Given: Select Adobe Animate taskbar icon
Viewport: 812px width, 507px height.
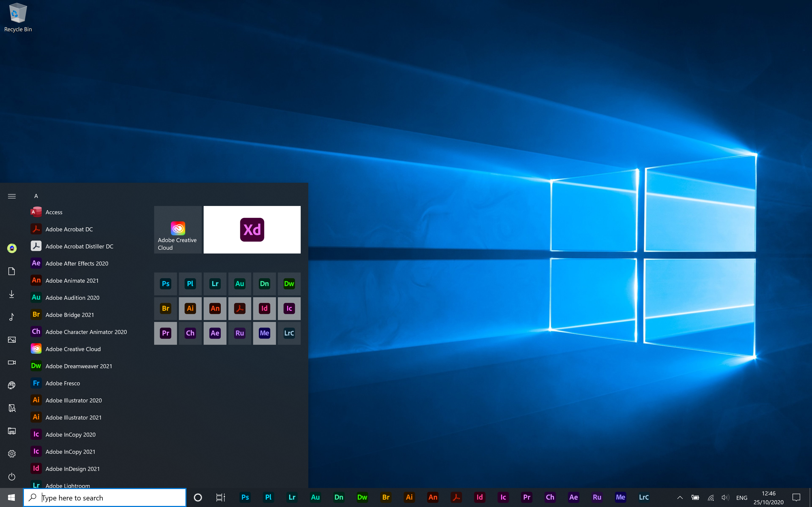Looking at the screenshot, I should click(433, 497).
